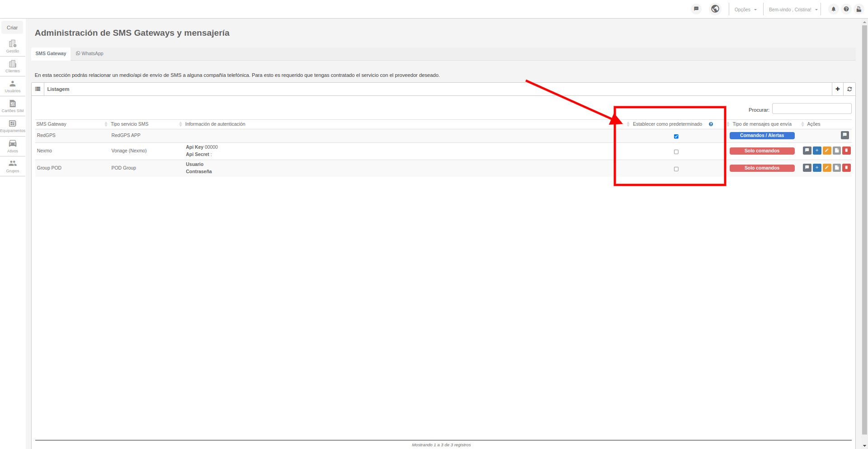The image size is (868, 449).
Task: Click the message icon for Group POD row
Action: click(807, 168)
